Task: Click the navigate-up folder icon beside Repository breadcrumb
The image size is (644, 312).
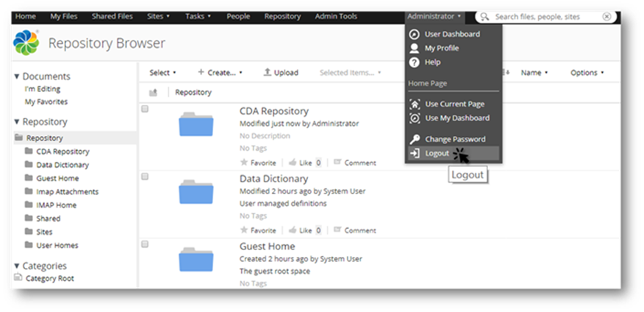Action: (154, 93)
